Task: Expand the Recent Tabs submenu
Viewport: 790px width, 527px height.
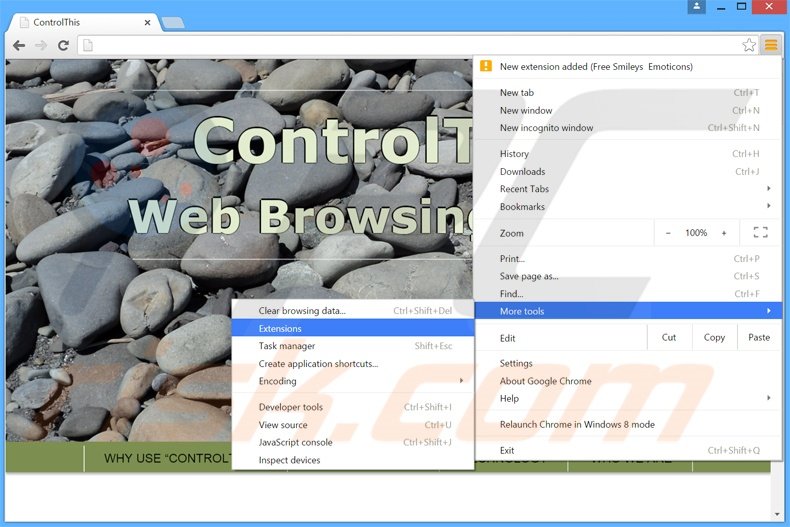Action: tap(628, 189)
